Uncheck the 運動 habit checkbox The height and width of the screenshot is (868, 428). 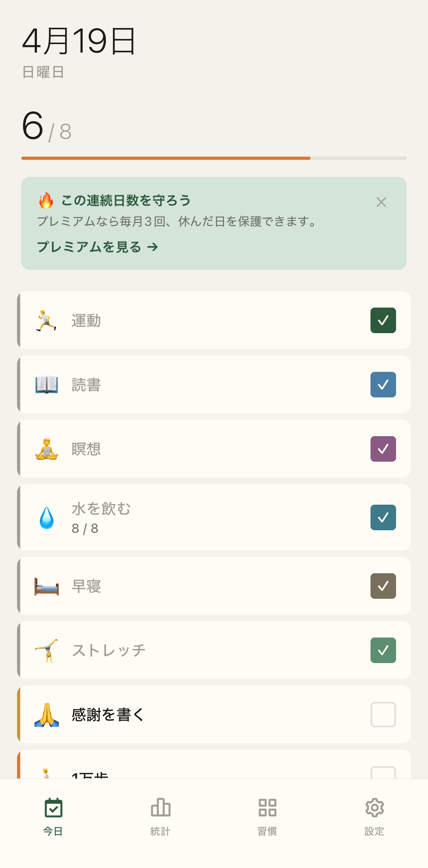(x=383, y=320)
